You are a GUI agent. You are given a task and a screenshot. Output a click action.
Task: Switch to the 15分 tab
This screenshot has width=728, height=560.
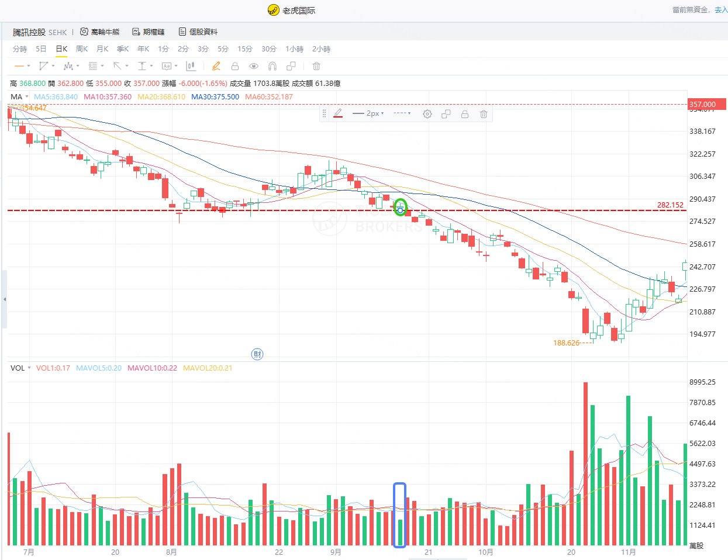(245, 49)
